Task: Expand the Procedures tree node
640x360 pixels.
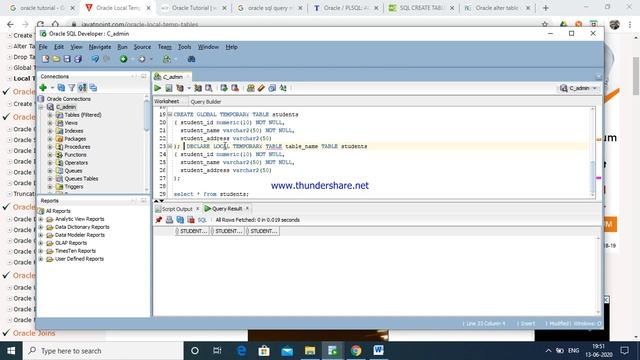Action: pos(50,147)
